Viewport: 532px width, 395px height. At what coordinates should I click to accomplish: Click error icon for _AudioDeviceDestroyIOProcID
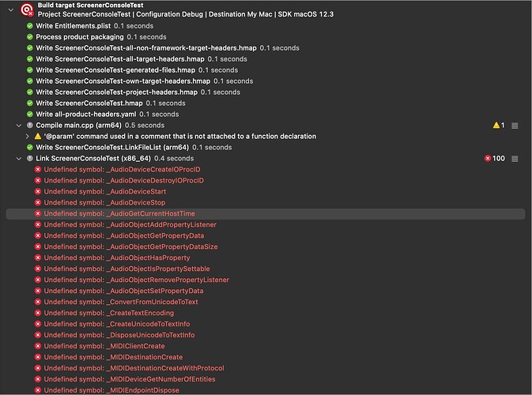pos(38,180)
